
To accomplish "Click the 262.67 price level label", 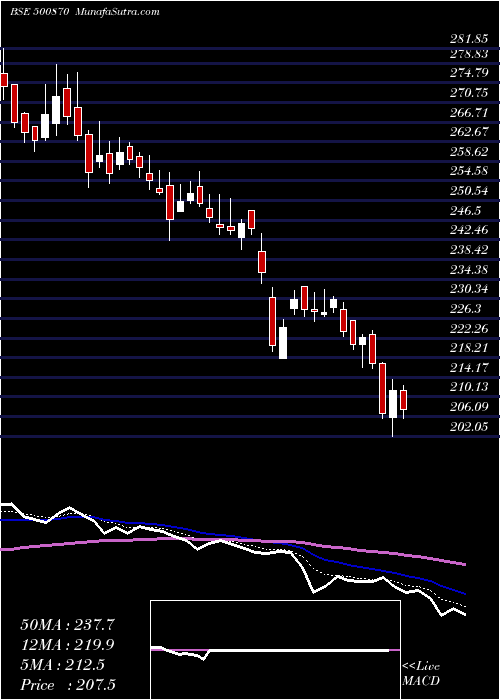I will coord(468,132).
